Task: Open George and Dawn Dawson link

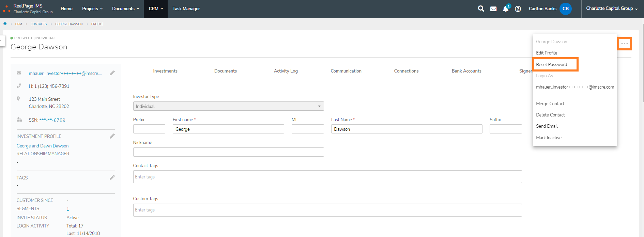Action: click(x=43, y=146)
